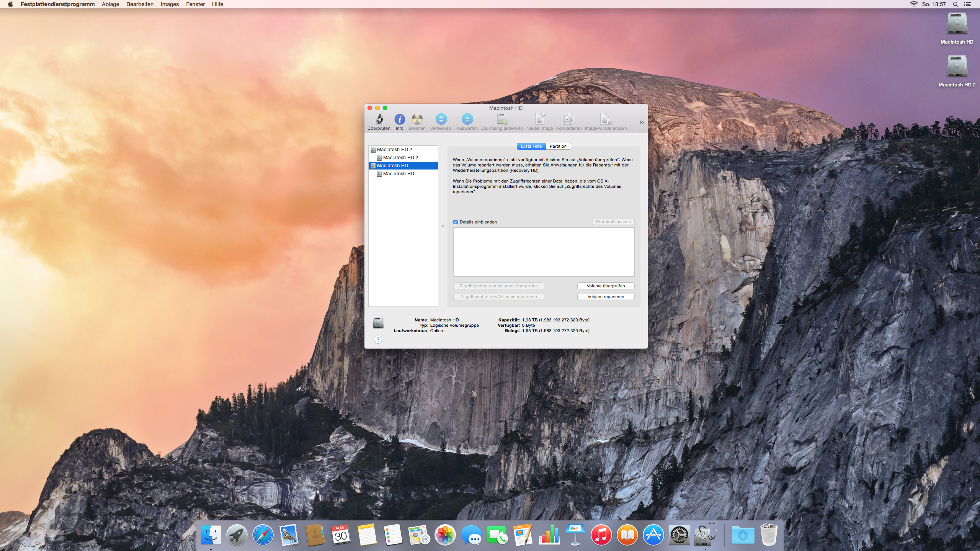Click Zugriffsrechte des Volumes überprüfen button

498,286
